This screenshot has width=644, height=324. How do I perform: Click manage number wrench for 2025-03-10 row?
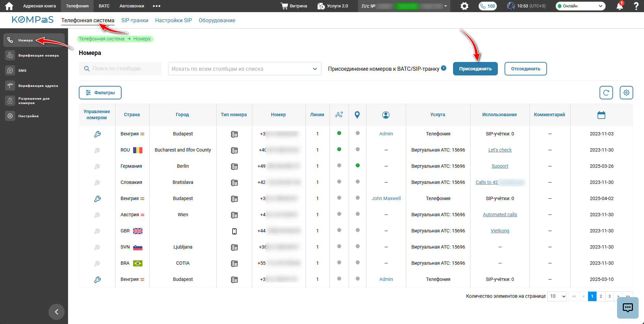click(x=97, y=280)
